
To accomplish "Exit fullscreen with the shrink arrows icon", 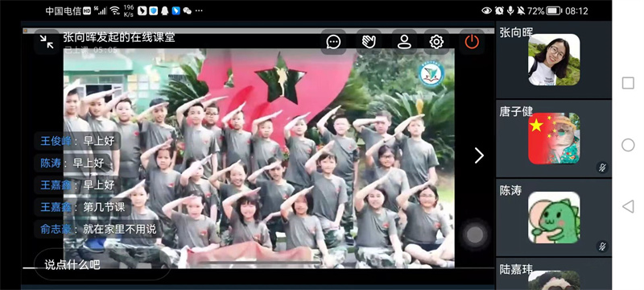I will tap(47, 42).
